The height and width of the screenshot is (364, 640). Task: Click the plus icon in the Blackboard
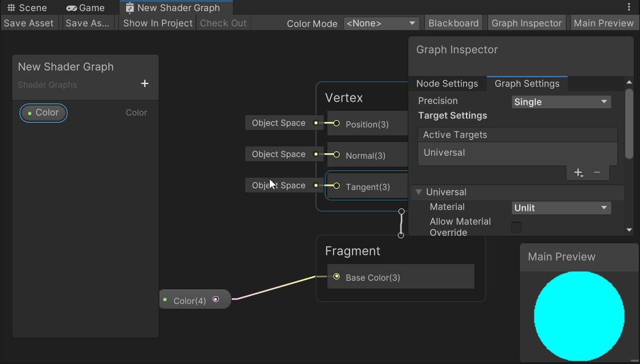click(145, 84)
